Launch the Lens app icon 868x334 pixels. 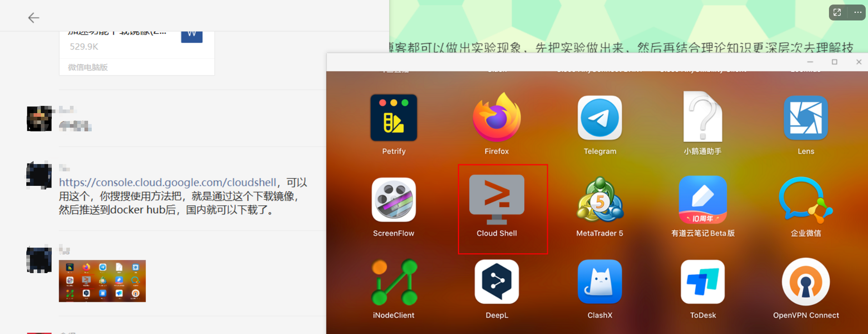(806, 118)
